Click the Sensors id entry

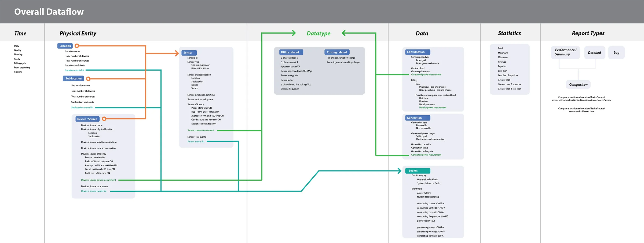192,58
